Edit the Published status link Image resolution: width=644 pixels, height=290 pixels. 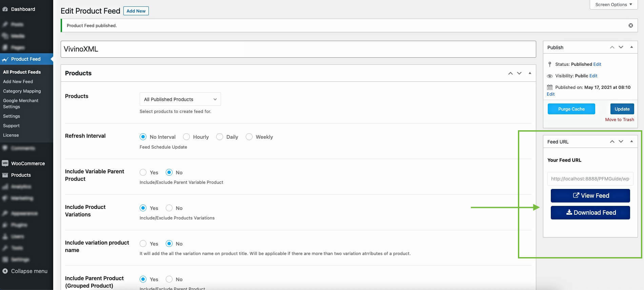pyautogui.click(x=597, y=64)
